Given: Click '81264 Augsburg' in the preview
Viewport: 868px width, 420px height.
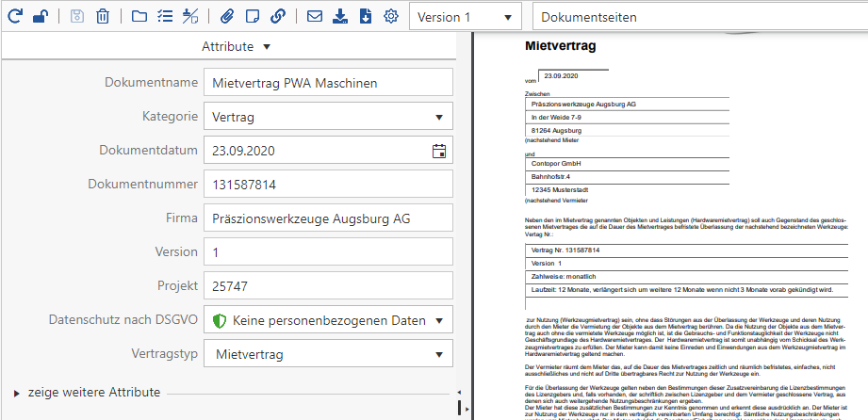Looking at the screenshot, I should coord(556,131).
